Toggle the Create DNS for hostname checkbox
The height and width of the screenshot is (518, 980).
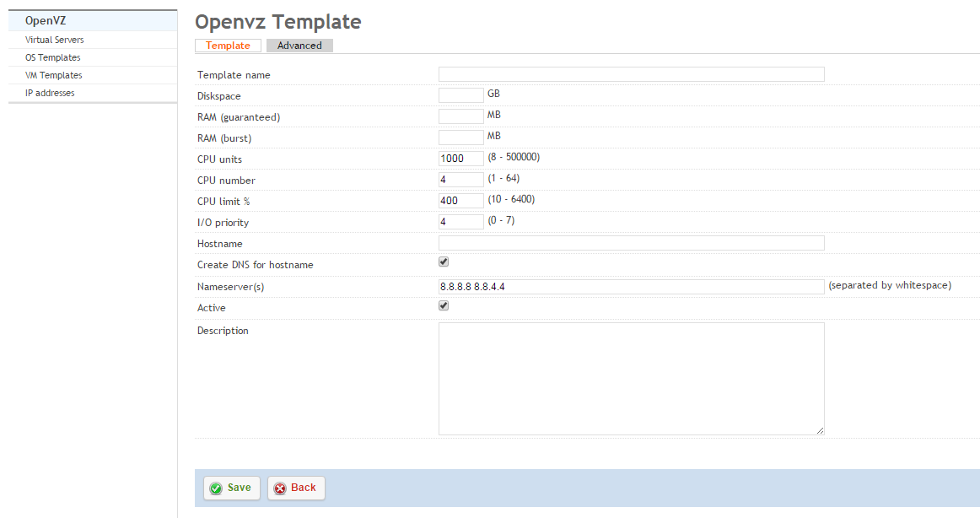pyautogui.click(x=444, y=262)
